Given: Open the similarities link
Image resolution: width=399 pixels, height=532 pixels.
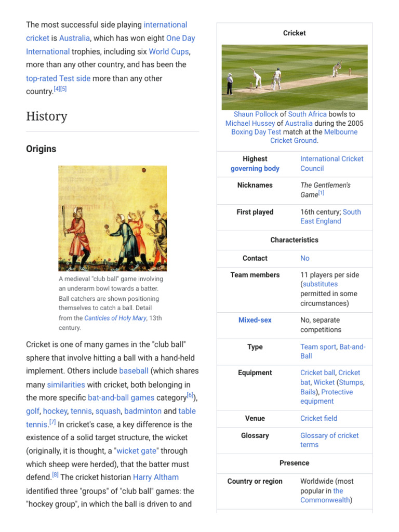Looking at the screenshot, I should tap(66, 385).
